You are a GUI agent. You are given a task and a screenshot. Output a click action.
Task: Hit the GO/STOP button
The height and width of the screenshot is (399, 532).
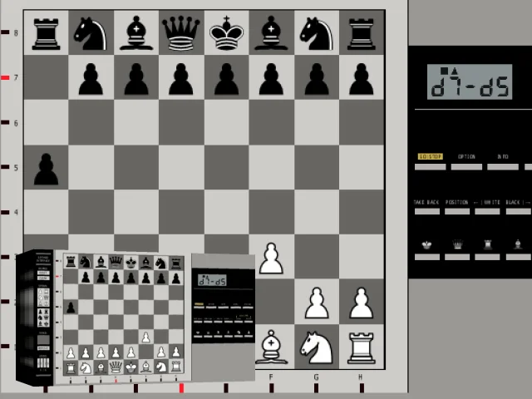(431, 166)
